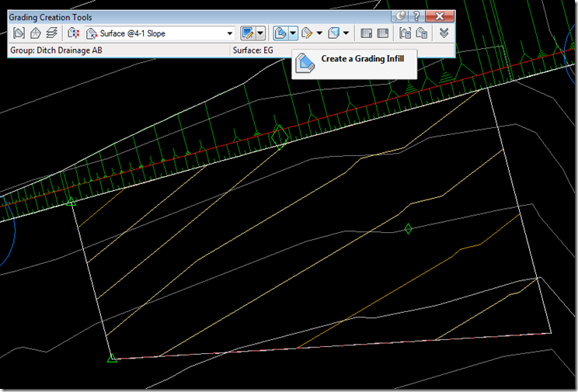Click the Edit Current Criteria icon

tap(249, 33)
